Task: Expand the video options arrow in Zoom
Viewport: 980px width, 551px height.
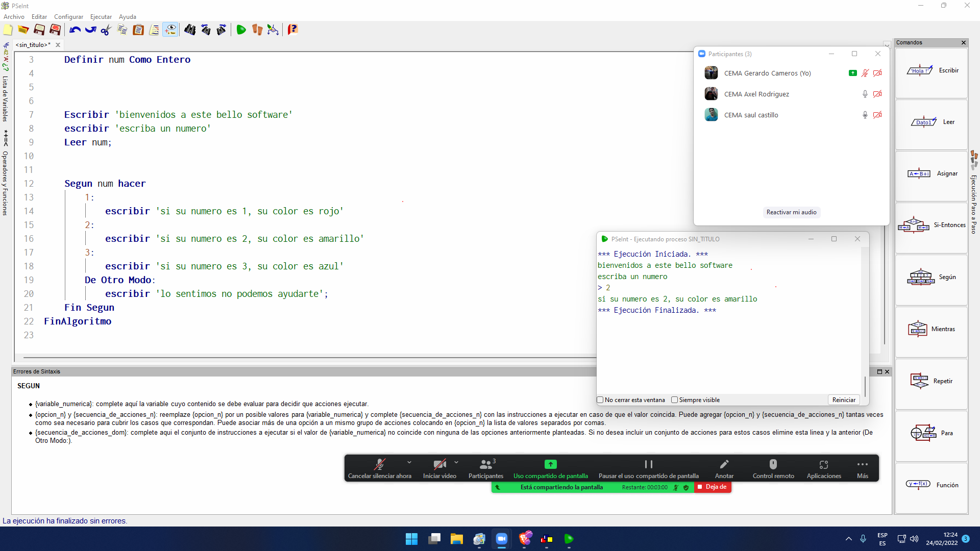Action: [x=456, y=462]
